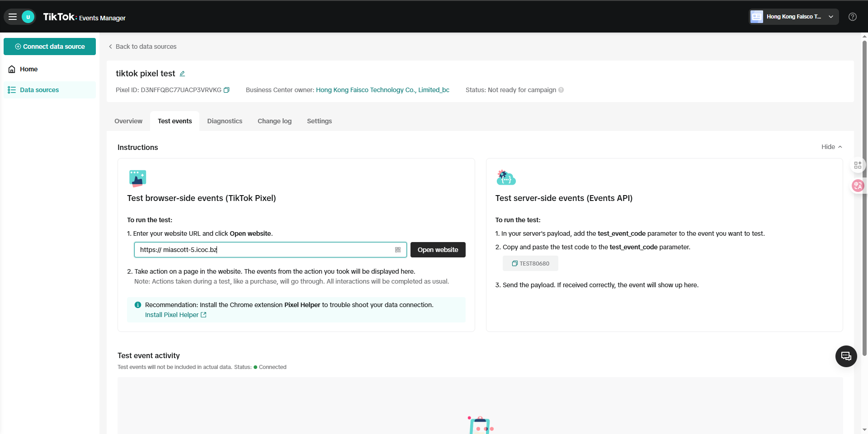Screen dimensions: 868x434
Task: Click the help question mark icon
Action: pyautogui.click(x=852, y=17)
